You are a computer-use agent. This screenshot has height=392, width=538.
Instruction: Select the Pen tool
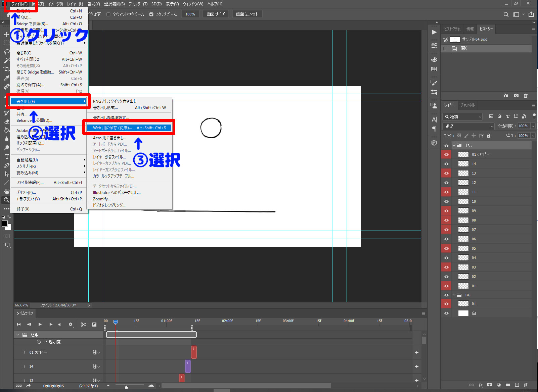click(6, 165)
